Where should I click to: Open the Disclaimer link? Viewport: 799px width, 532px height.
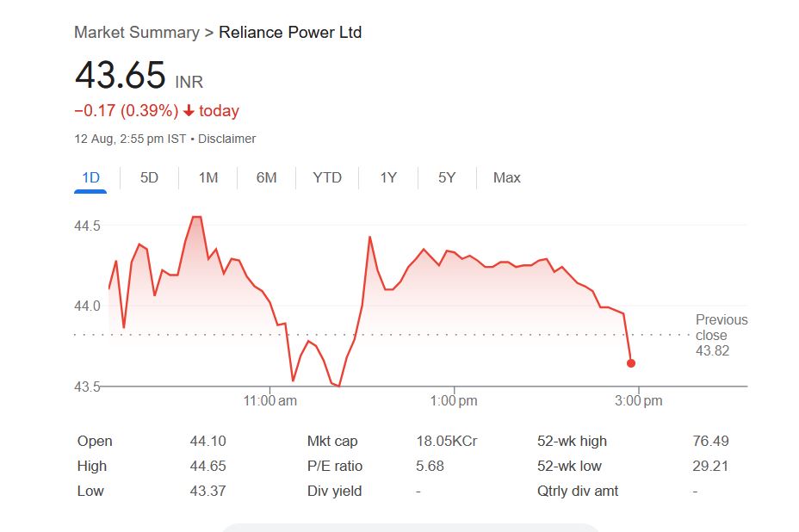(226, 139)
